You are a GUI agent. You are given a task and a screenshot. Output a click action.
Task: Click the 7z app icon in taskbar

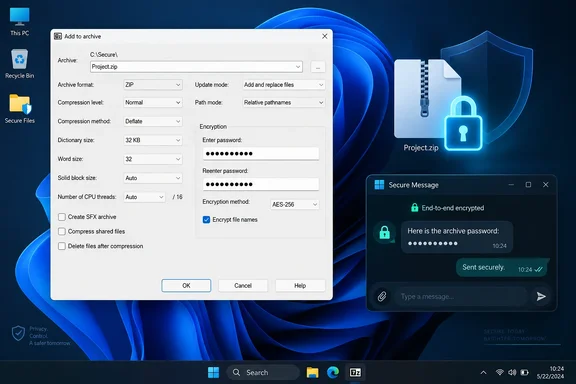[355, 372]
